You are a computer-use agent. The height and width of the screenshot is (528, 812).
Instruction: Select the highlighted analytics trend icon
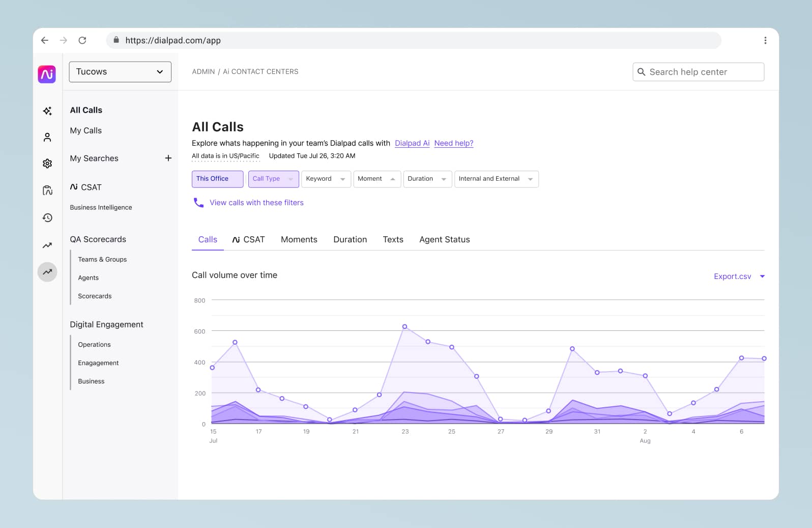coord(47,272)
